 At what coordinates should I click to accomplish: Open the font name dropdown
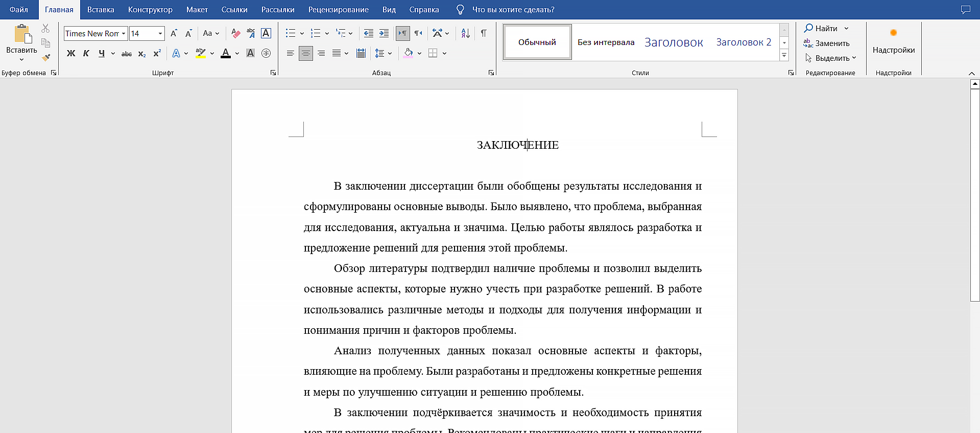coord(124,33)
